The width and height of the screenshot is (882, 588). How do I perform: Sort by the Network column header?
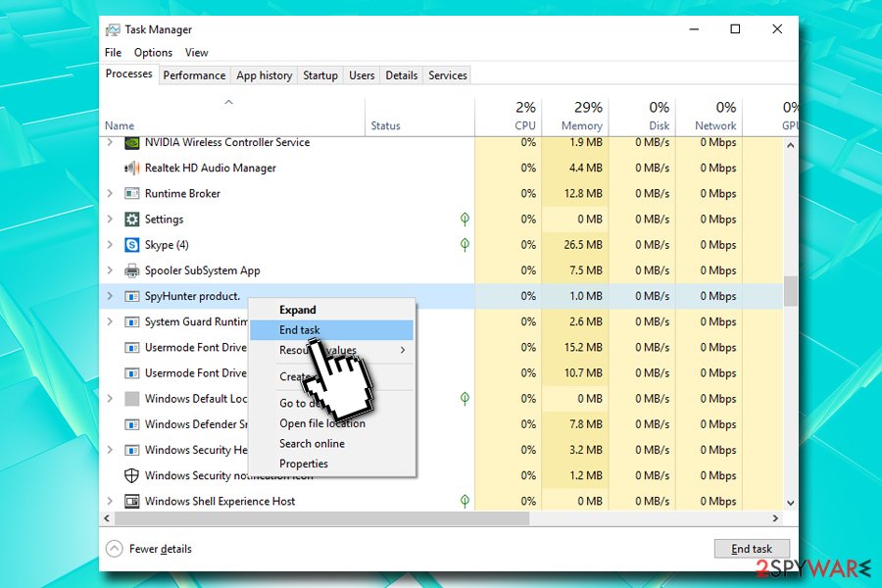(709, 117)
